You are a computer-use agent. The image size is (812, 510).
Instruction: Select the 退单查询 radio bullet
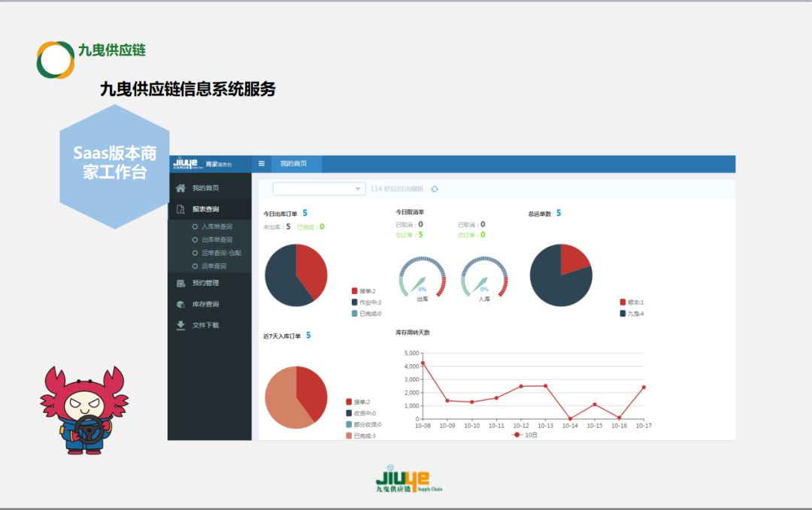[195, 266]
